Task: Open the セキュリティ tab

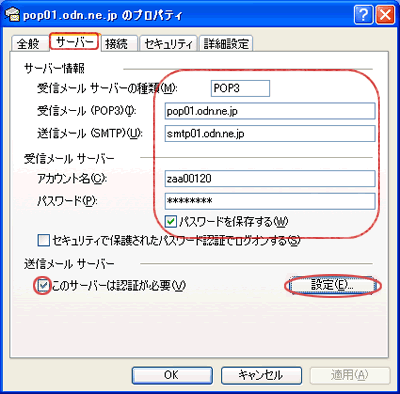Action: [x=168, y=44]
